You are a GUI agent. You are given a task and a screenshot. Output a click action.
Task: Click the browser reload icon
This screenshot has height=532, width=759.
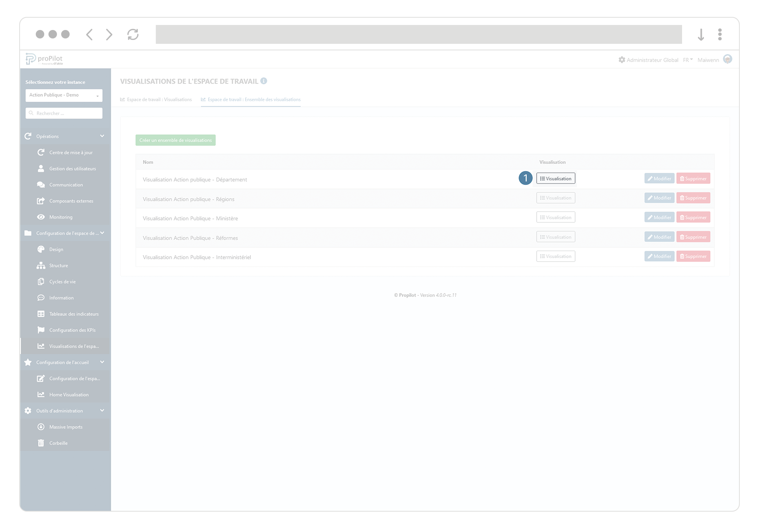point(133,35)
